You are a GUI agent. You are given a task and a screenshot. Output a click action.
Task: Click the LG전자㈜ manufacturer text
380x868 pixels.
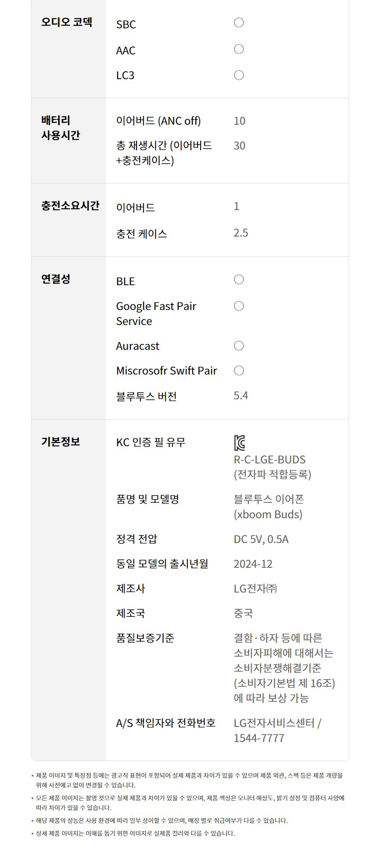click(x=255, y=589)
